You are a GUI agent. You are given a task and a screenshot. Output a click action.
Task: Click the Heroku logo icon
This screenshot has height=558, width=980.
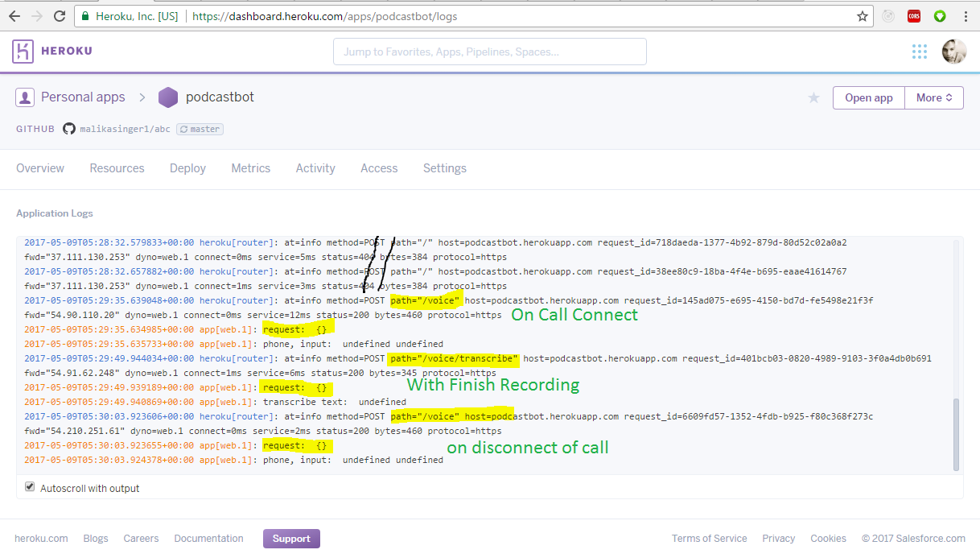point(23,52)
